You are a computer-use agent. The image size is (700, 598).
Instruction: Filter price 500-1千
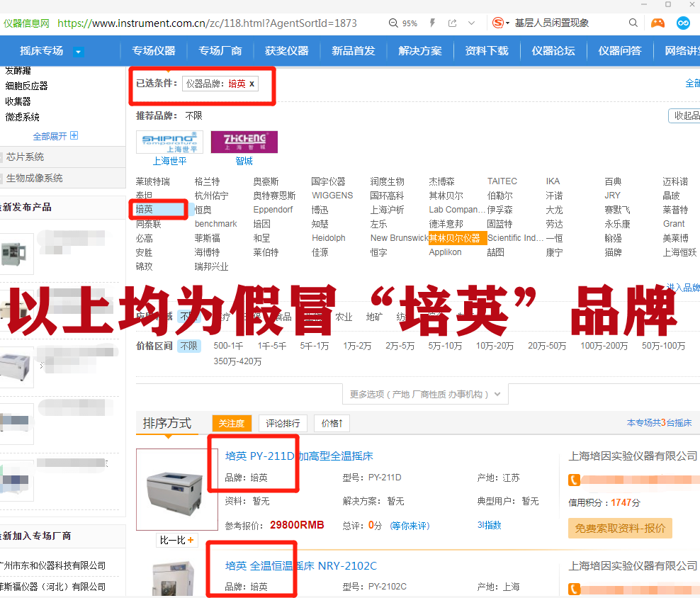pyautogui.click(x=228, y=346)
